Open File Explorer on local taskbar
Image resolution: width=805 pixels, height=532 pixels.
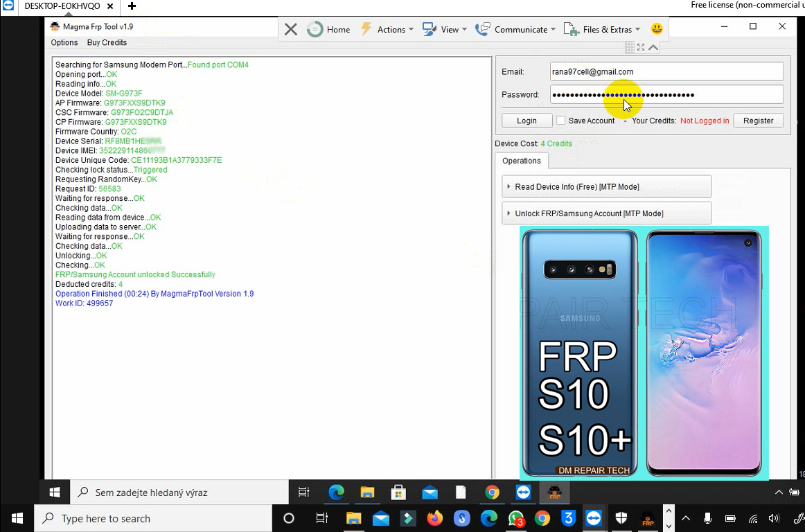pyautogui.click(x=354, y=519)
